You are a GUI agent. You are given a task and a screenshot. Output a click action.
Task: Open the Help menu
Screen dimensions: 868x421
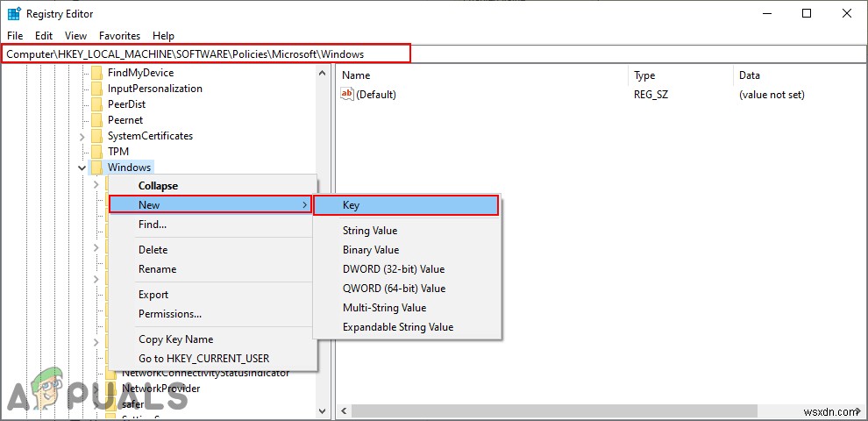pos(163,35)
